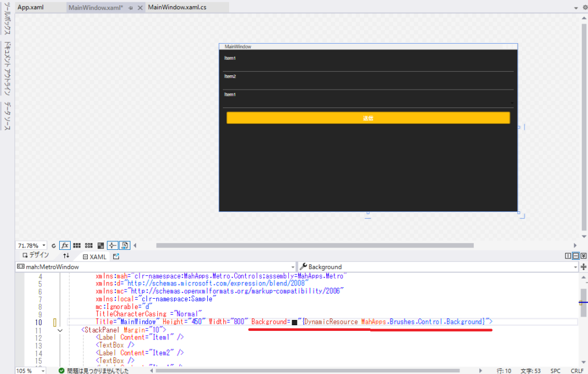Click the mc:Ignorable code on line 8
Screen dimensions: 588x374
click(x=124, y=306)
